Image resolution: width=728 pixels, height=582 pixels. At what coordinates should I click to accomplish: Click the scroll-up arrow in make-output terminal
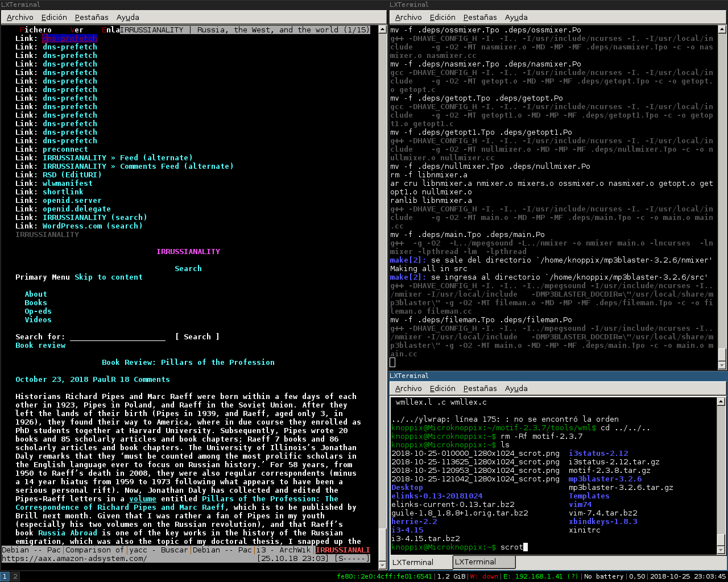(722, 30)
